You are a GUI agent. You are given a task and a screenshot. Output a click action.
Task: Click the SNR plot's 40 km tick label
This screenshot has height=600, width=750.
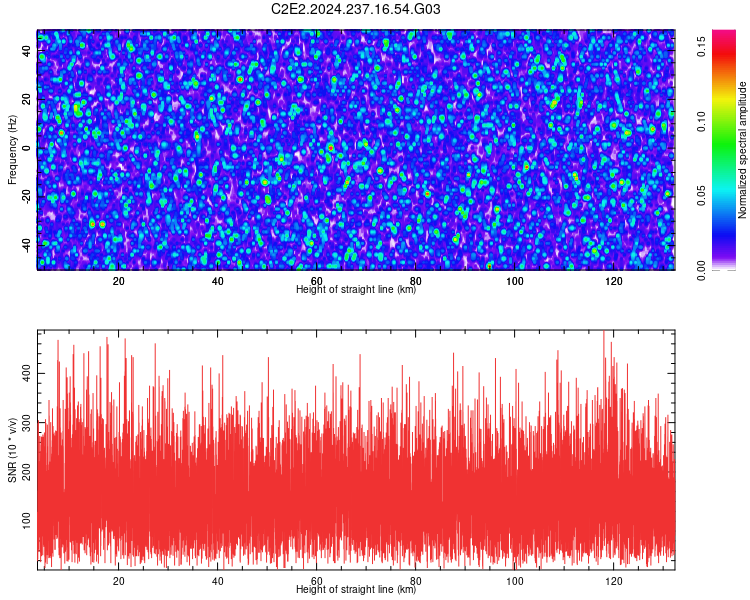point(218,581)
